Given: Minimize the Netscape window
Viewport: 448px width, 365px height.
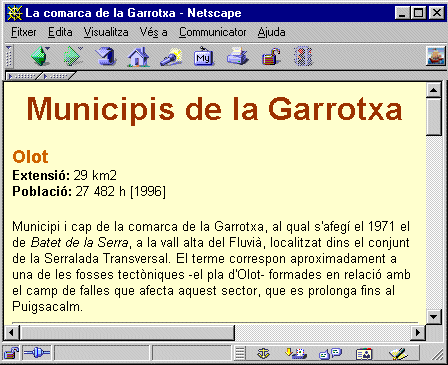Looking at the screenshot, I should pos(402,13).
